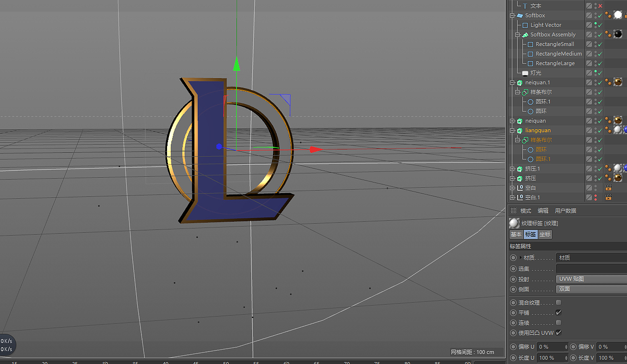Viewport: 627px width, 364px height.
Task: Switch to the 标签 tab
Action: tap(531, 235)
